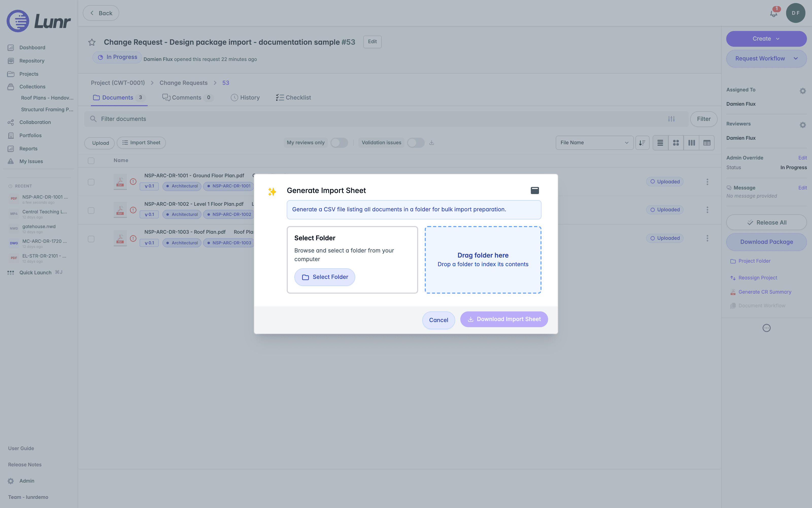Open the notifications bell
Screen dimensions: 812x508
point(773,13)
